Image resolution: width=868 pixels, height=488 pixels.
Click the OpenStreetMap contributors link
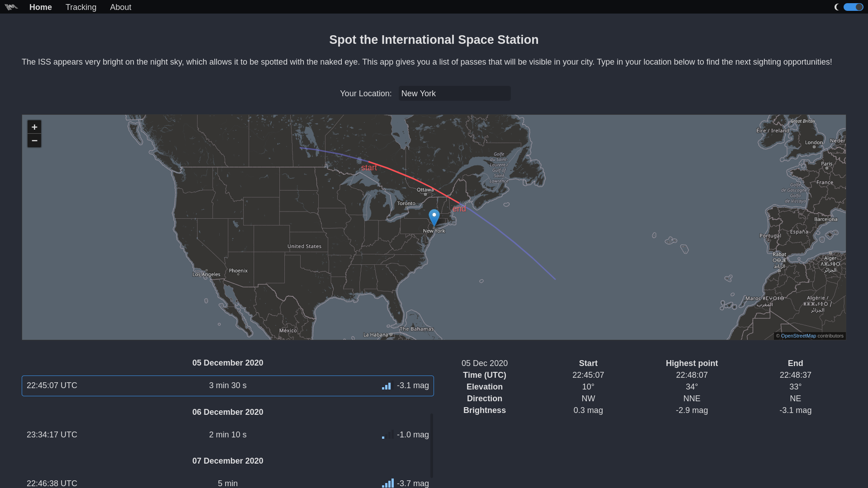coord(798,335)
